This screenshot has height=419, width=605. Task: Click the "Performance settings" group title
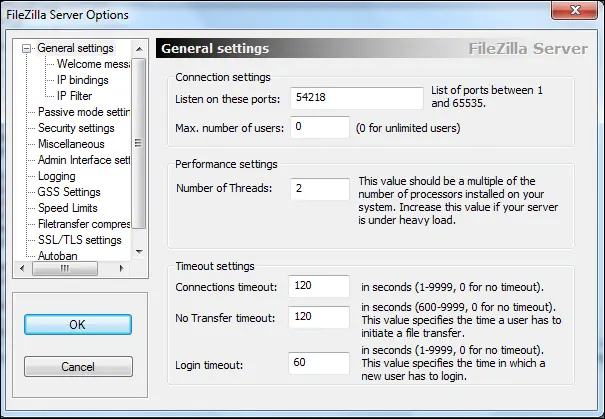[226, 164]
